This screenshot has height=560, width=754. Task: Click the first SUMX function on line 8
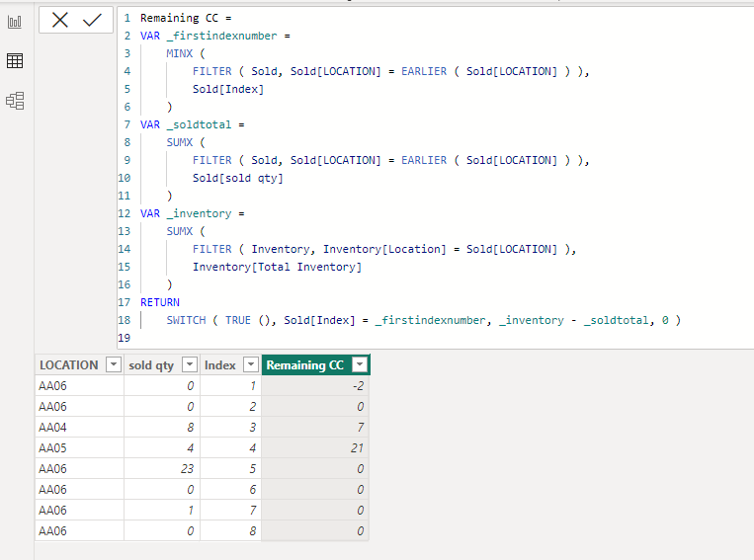click(x=180, y=142)
